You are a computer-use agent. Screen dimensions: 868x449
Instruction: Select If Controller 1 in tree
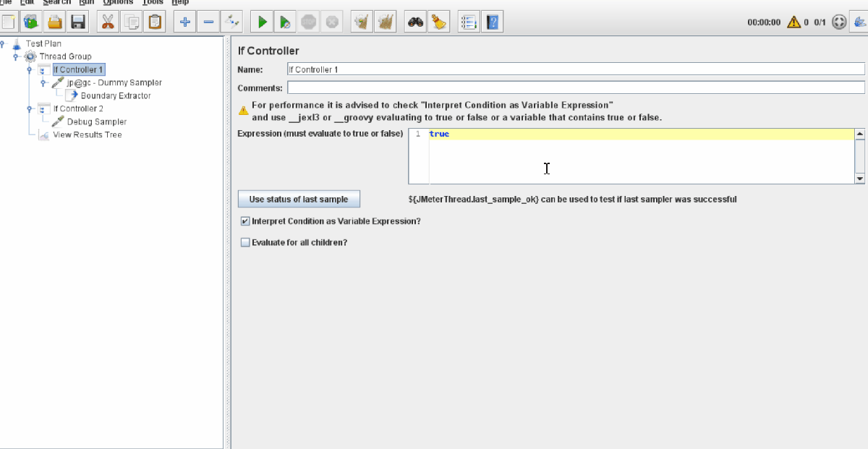(x=79, y=69)
